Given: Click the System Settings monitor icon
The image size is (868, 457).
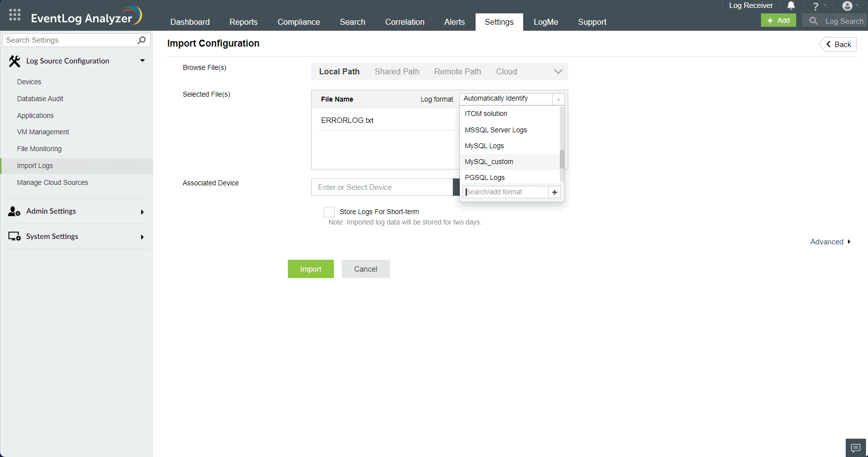Looking at the screenshot, I should 13,236.
